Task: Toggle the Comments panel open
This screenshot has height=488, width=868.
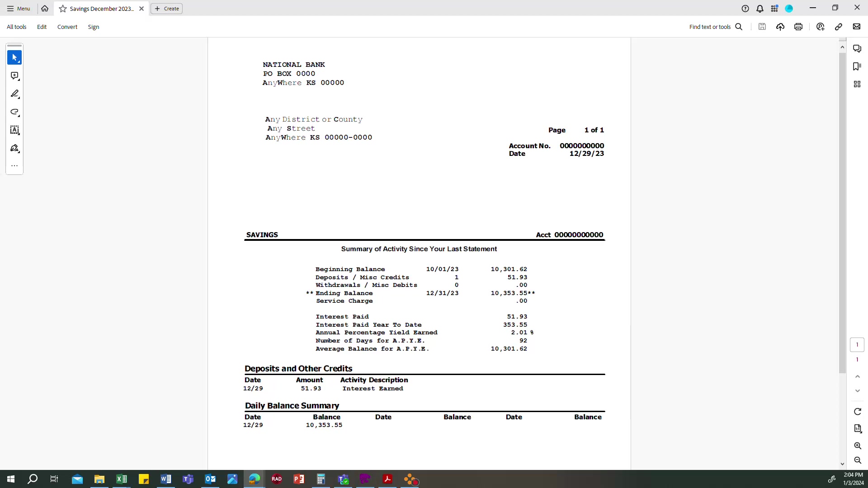Action: tap(858, 48)
